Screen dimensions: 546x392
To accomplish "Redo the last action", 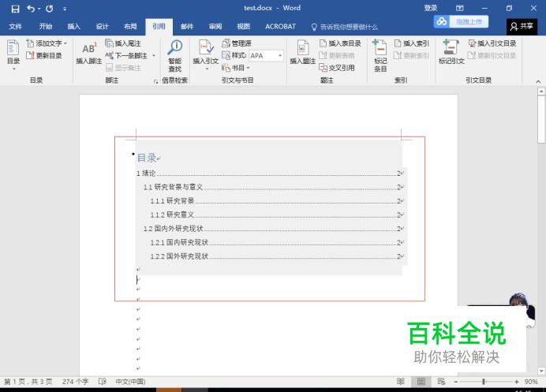I will [x=50, y=9].
